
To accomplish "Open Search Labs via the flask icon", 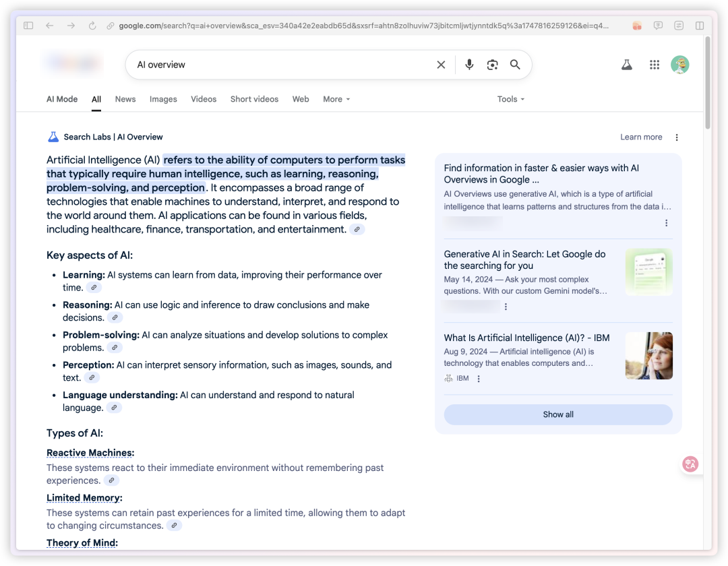I will [x=627, y=64].
